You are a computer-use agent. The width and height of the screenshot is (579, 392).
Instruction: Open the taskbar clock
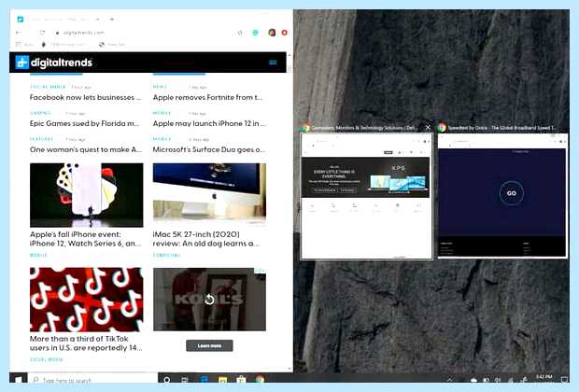click(x=544, y=377)
